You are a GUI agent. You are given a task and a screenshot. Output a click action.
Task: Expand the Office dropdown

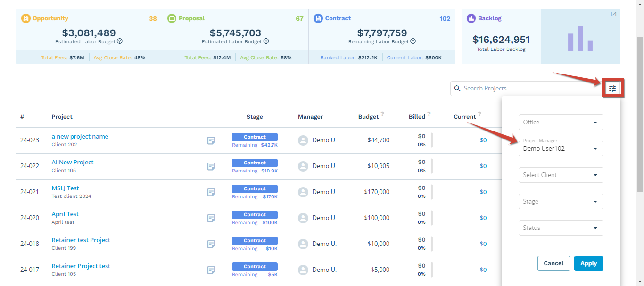pyautogui.click(x=561, y=122)
